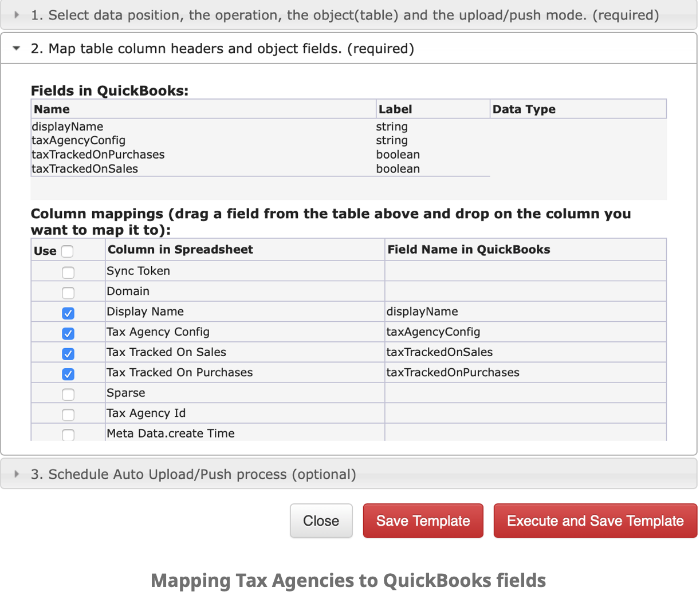This screenshot has width=700, height=599.
Task: Click Field Name in QuickBooks header
Action: [x=526, y=250]
